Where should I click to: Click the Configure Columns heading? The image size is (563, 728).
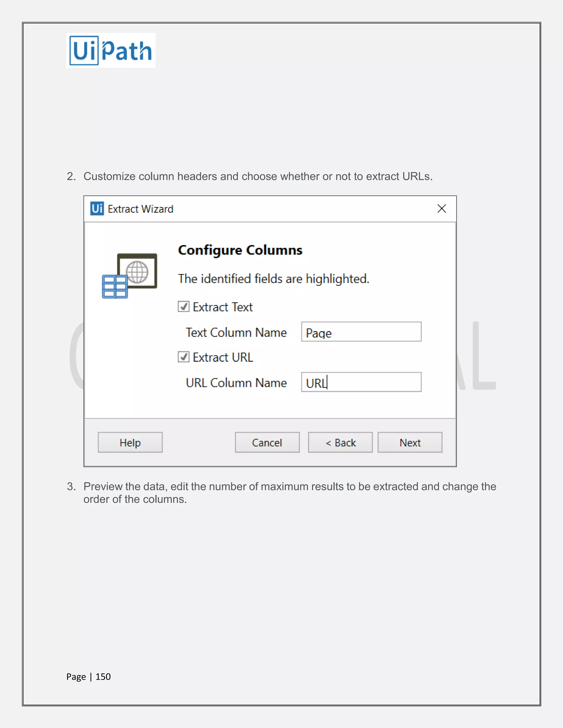click(x=240, y=250)
